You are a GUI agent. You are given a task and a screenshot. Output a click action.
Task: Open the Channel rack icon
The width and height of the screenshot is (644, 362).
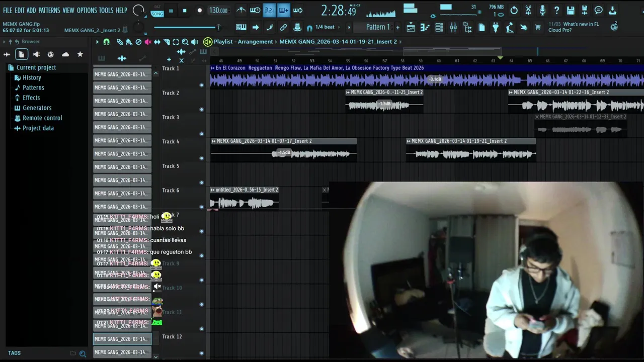pos(439,27)
